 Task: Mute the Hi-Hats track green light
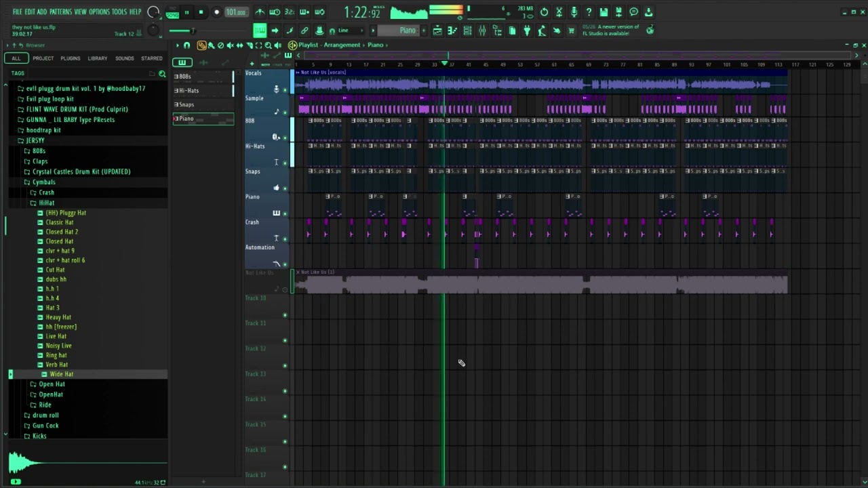tap(285, 163)
